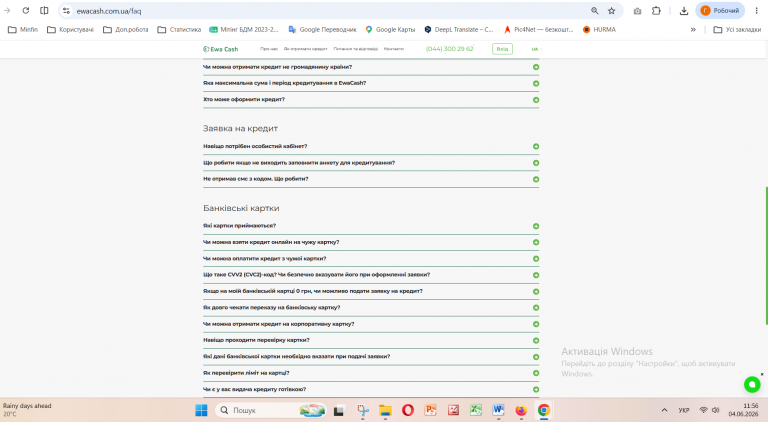
Task: Click question text Навіщо проходити перевірку картки
Action: [x=256, y=340]
